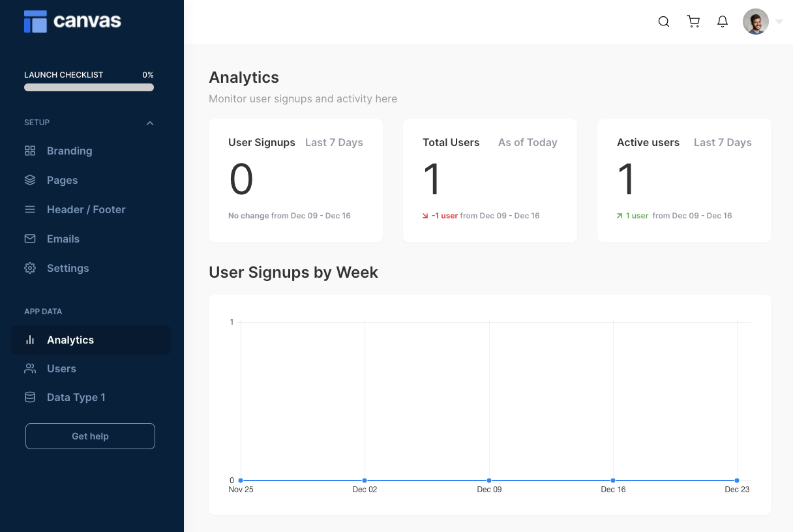Click the search magnifier icon

point(664,22)
